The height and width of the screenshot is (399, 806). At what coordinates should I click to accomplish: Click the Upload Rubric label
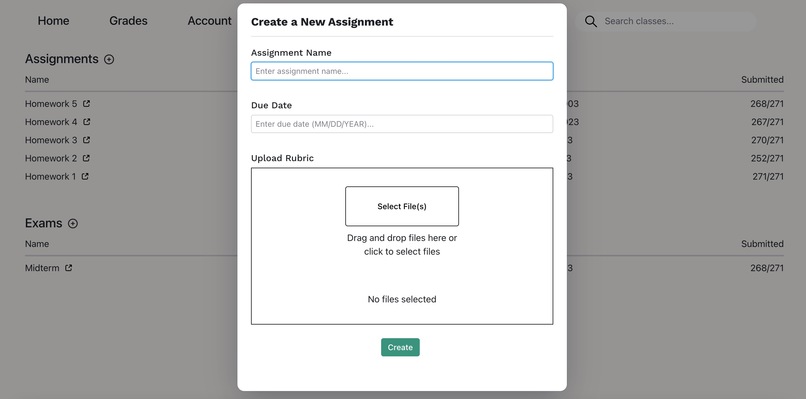[x=282, y=158]
